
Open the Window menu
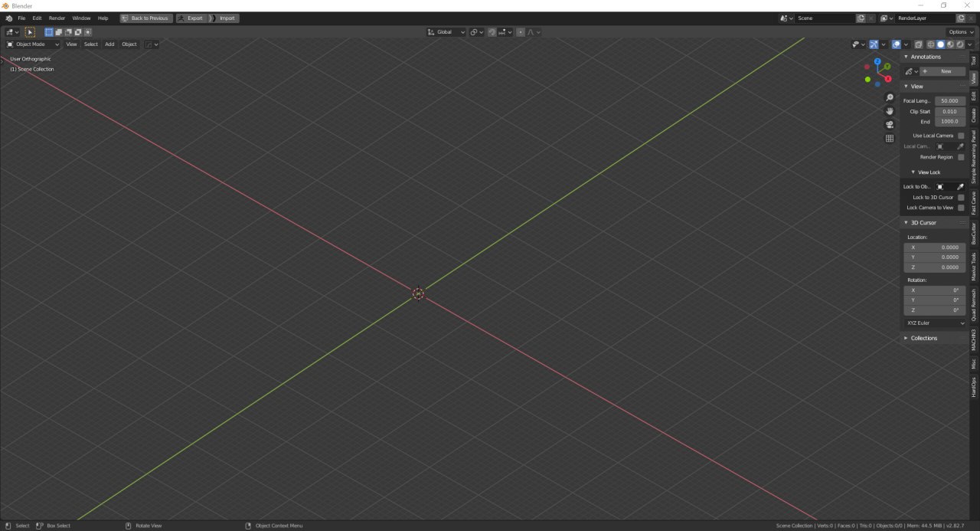[81, 18]
